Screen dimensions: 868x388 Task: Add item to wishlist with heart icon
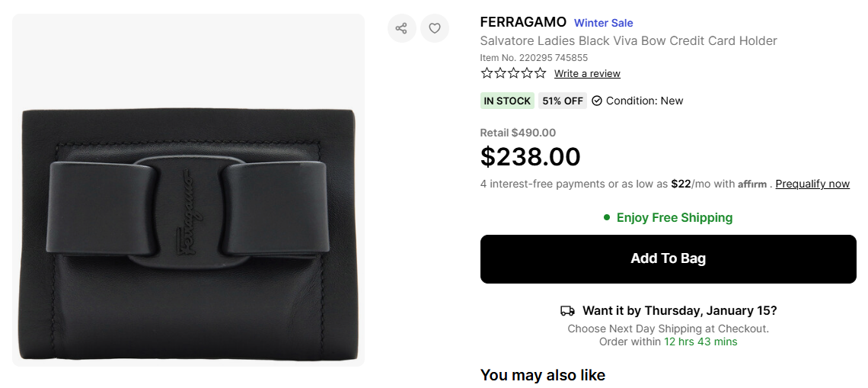[x=435, y=28]
